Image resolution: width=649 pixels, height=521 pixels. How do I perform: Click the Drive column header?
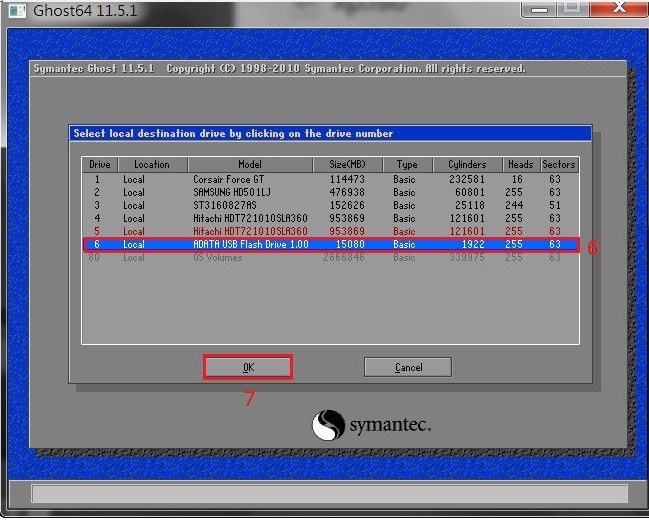[100, 164]
